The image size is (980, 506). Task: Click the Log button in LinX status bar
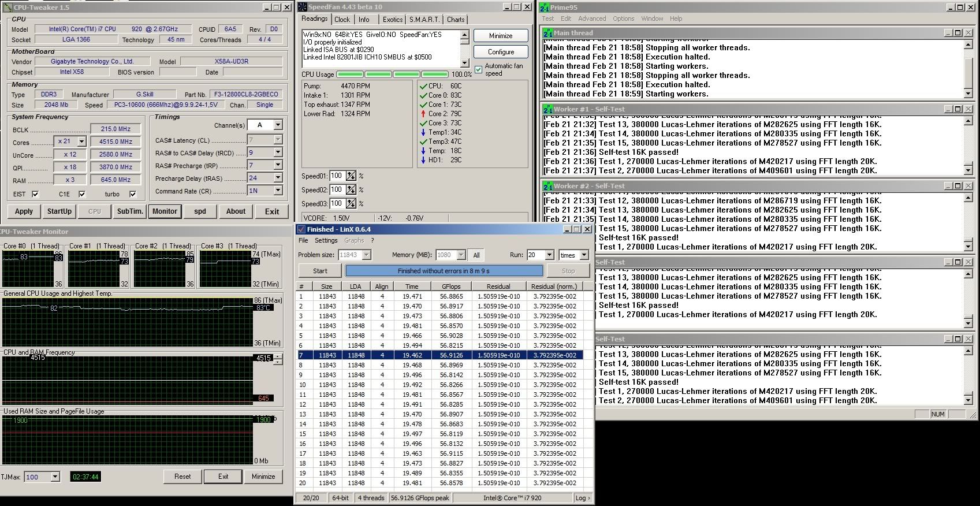582,498
